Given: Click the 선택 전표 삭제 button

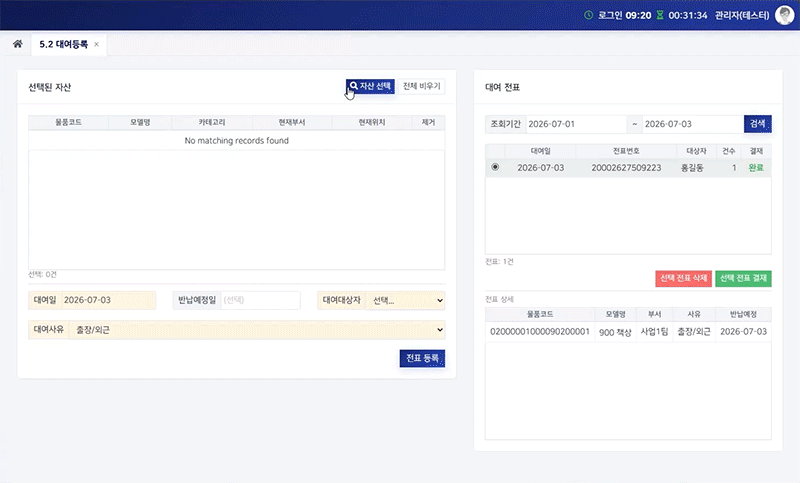Looking at the screenshot, I should [683, 278].
